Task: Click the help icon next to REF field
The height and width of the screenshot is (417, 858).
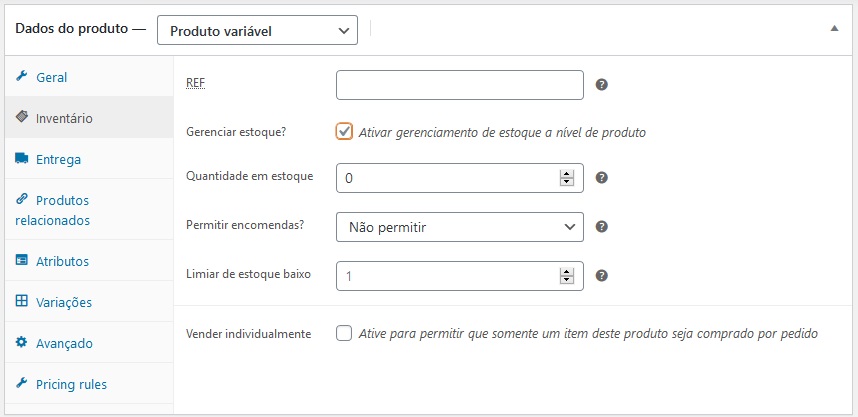Action: click(601, 85)
